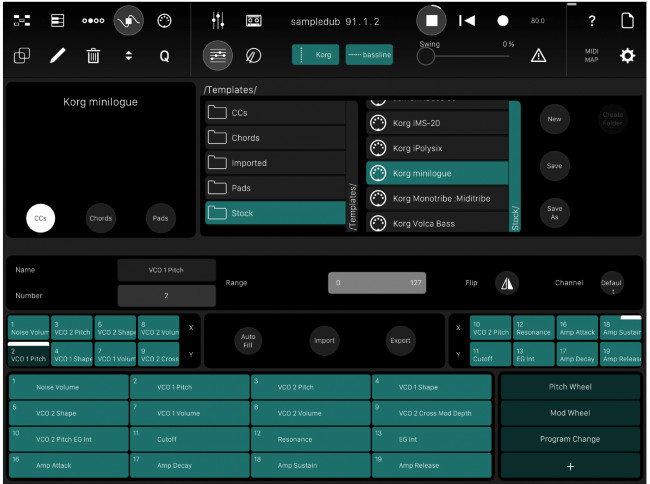Open the Imported folder
This screenshot has width=650, height=484.
point(275,163)
